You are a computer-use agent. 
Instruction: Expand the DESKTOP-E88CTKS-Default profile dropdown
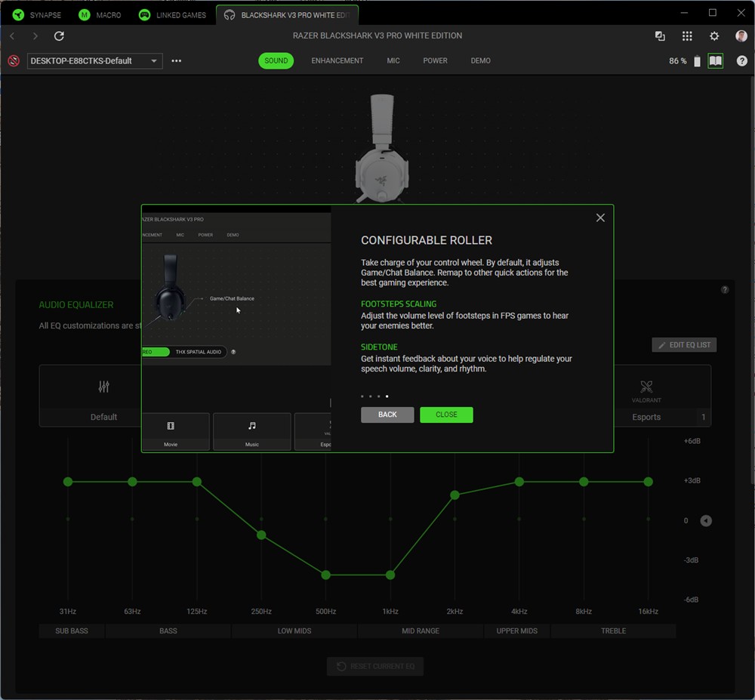(94, 61)
